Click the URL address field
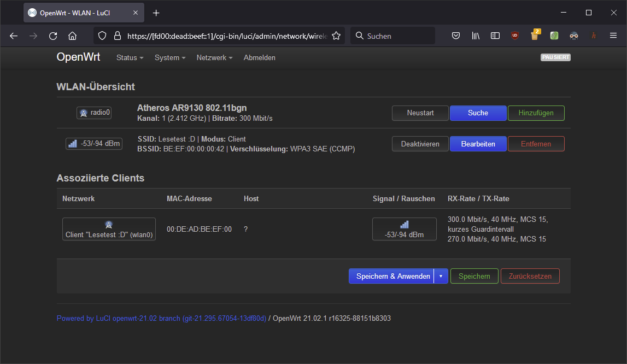 [227, 36]
